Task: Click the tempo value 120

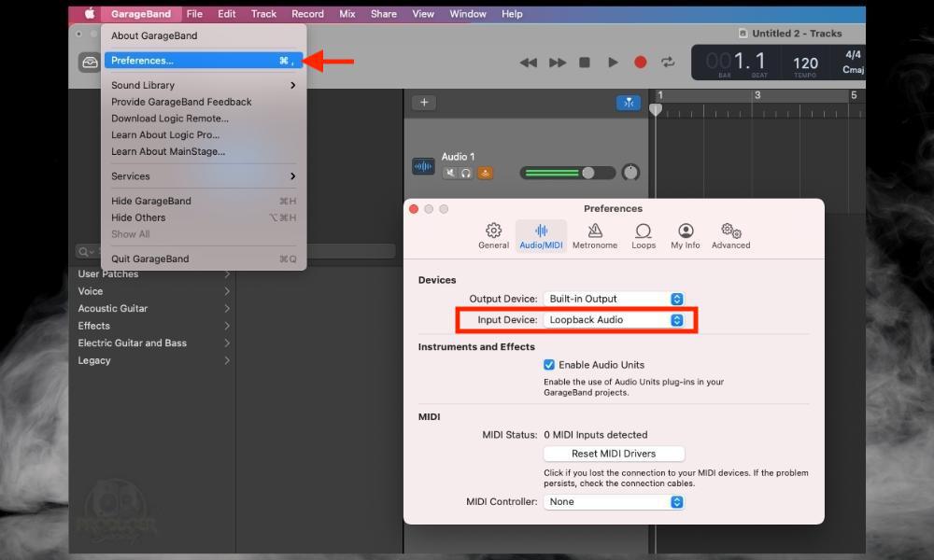Action: [x=805, y=63]
